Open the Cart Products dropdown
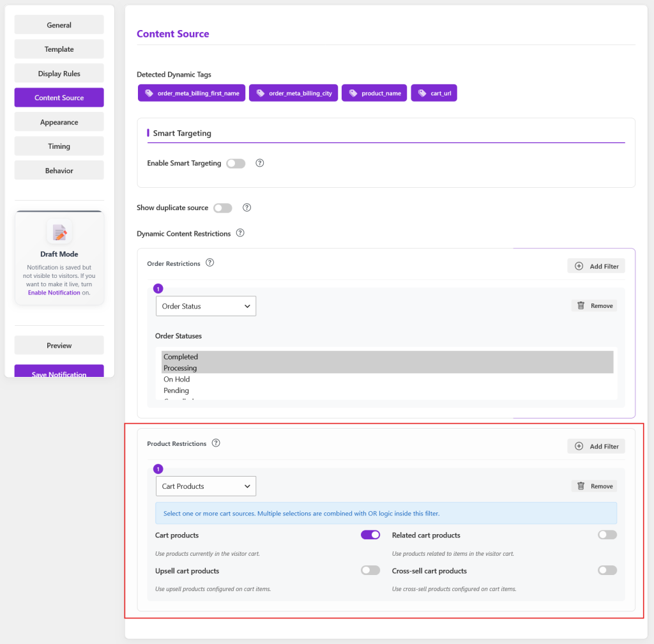Viewport: 654px width, 644px height. pyautogui.click(x=206, y=486)
